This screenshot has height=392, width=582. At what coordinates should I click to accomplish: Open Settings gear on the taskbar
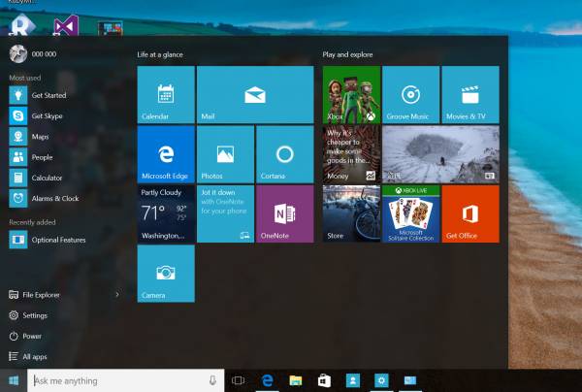click(x=381, y=380)
